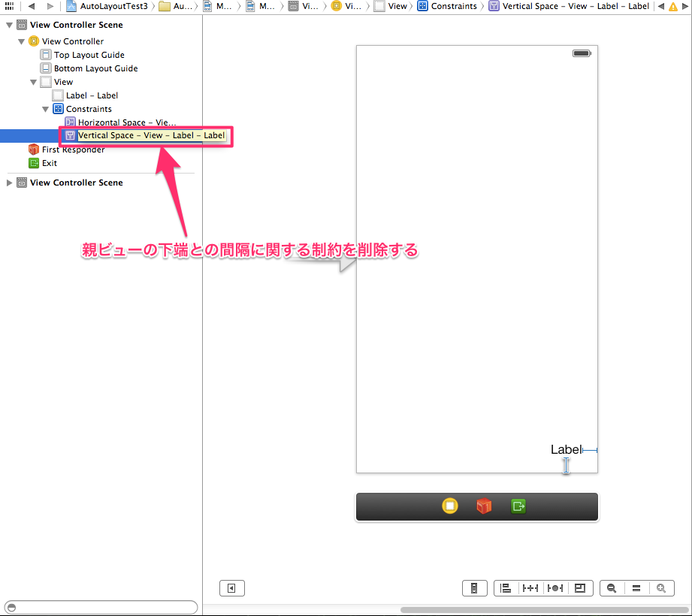692x616 pixels.
Task: Open the Pin constraints tool
Action: tap(530, 587)
